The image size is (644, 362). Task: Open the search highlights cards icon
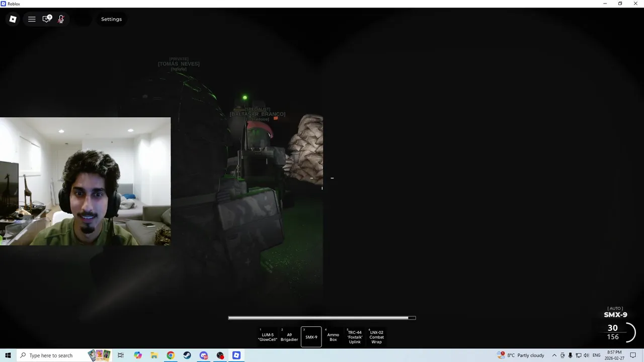coord(100,355)
